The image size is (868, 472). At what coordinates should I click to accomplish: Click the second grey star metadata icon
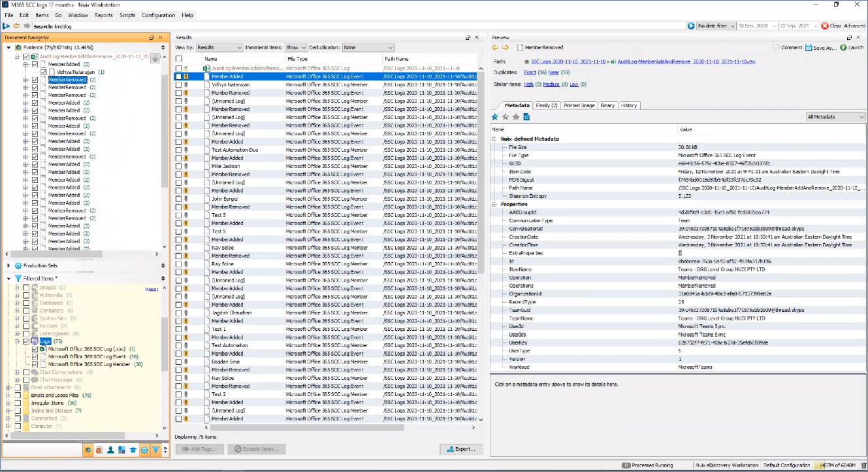click(505, 117)
